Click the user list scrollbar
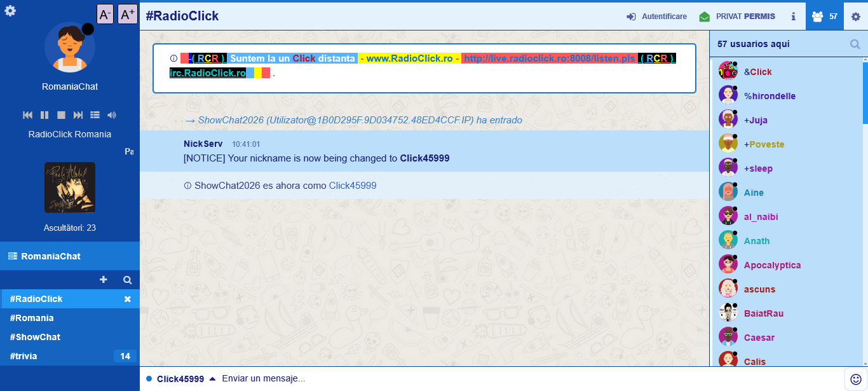The height and width of the screenshot is (391, 868). coord(865,92)
